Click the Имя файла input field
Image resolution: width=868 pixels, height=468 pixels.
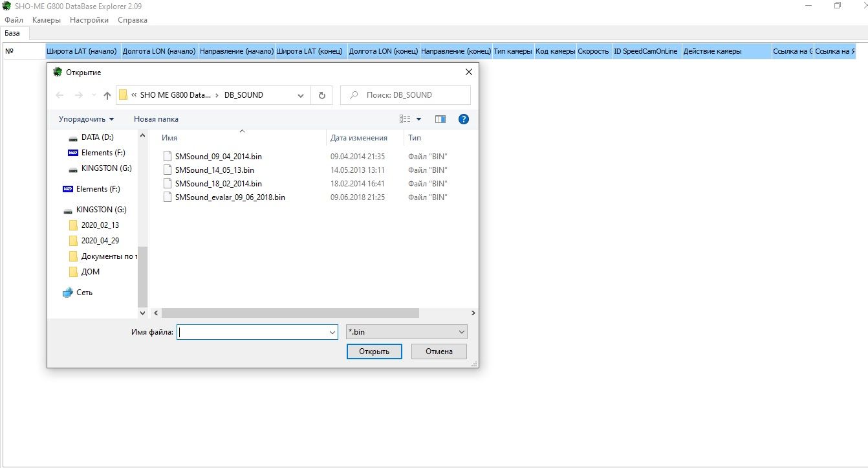pyautogui.click(x=252, y=332)
